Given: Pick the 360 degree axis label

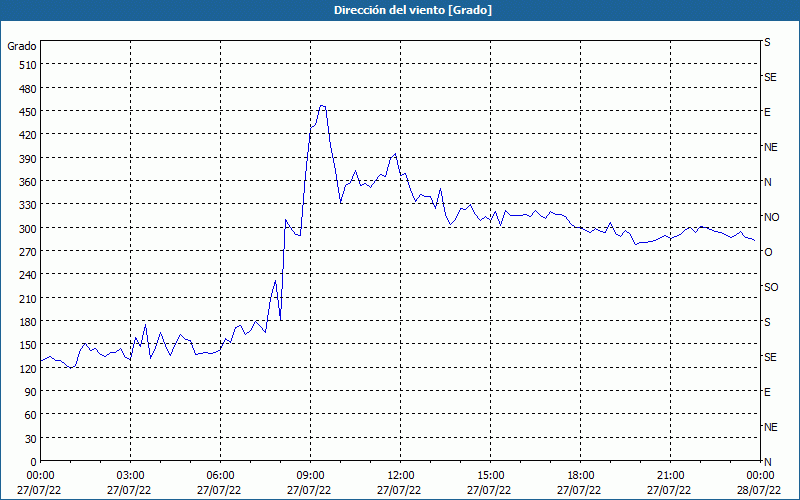Looking at the screenshot, I should click(29, 182).
